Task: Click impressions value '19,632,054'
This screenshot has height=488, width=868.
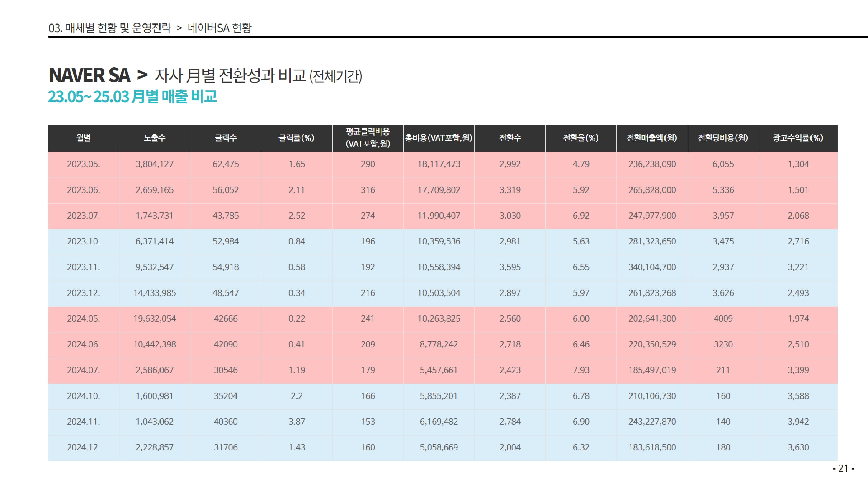Action: [155, 319]
